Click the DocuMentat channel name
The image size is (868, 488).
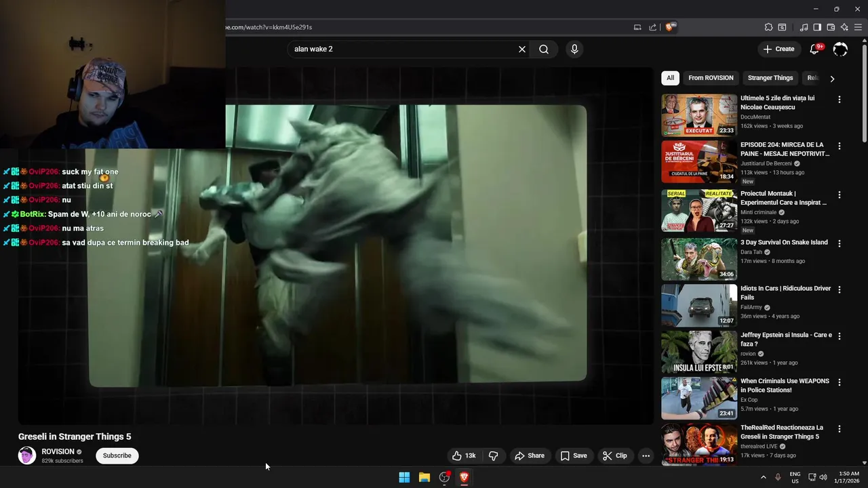[755, 117]
